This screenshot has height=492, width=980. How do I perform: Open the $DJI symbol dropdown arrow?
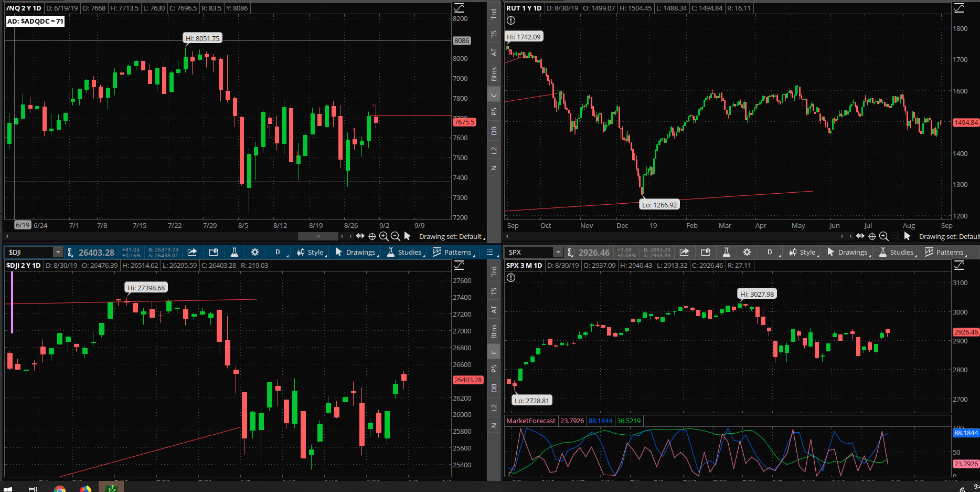pyautogui.click(x=58, y=253)
